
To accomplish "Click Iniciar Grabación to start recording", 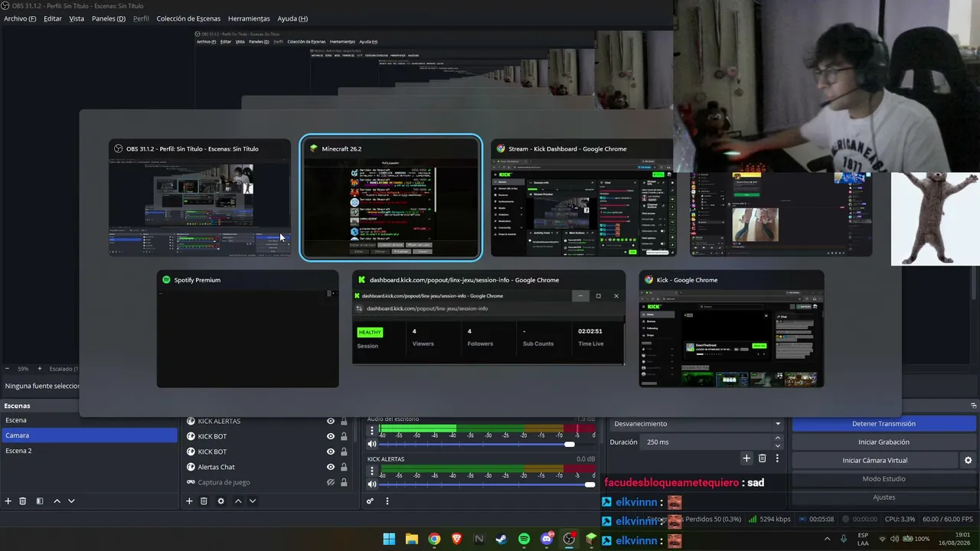I will [x=884, y=442].
